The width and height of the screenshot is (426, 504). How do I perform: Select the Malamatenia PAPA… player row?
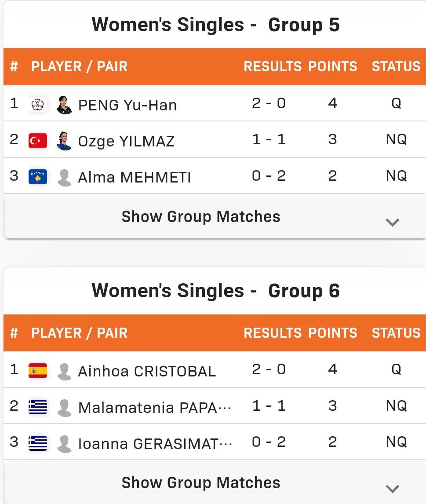215,405
